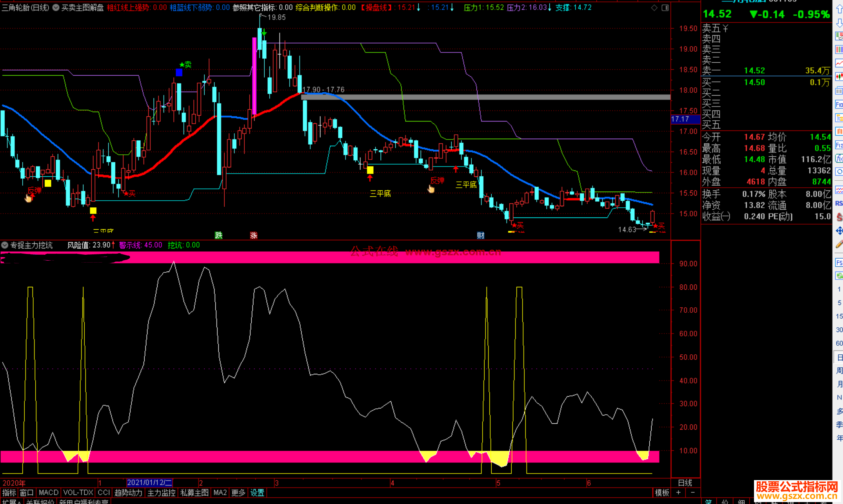Click the F5 icon in right toolbar
Image resolution: width=843 pixels, height=504 pixels.
point(839,263)
